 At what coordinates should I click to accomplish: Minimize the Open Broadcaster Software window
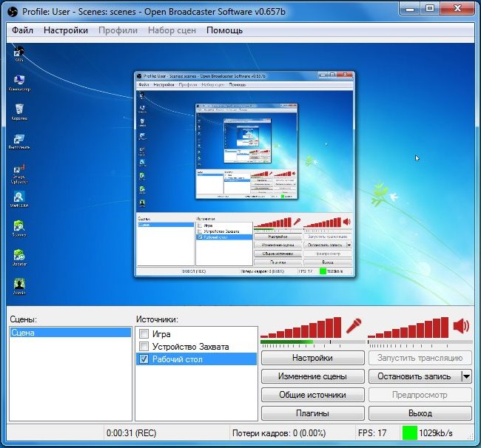pos(409,9)
